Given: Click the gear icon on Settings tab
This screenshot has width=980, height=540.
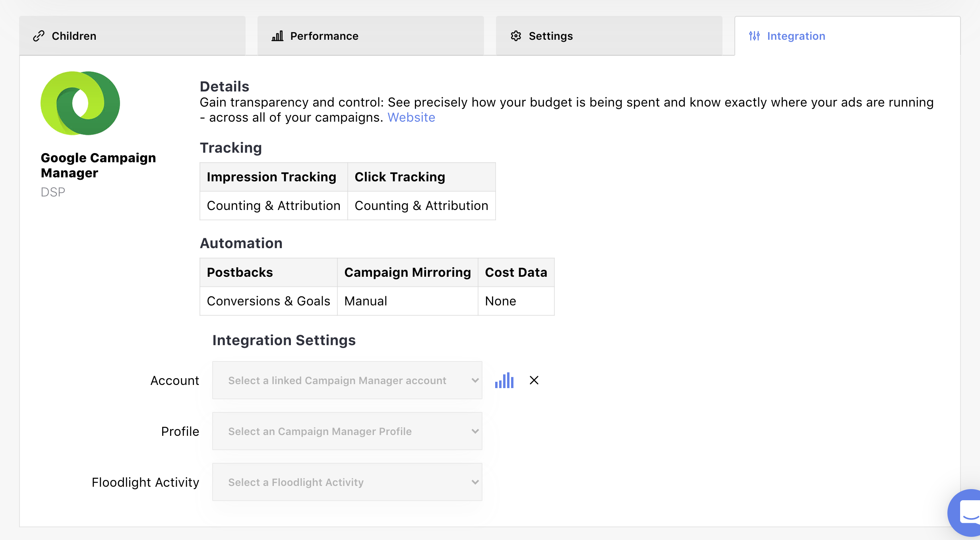Looking at the screenshot, I should (x=516, y=36).
